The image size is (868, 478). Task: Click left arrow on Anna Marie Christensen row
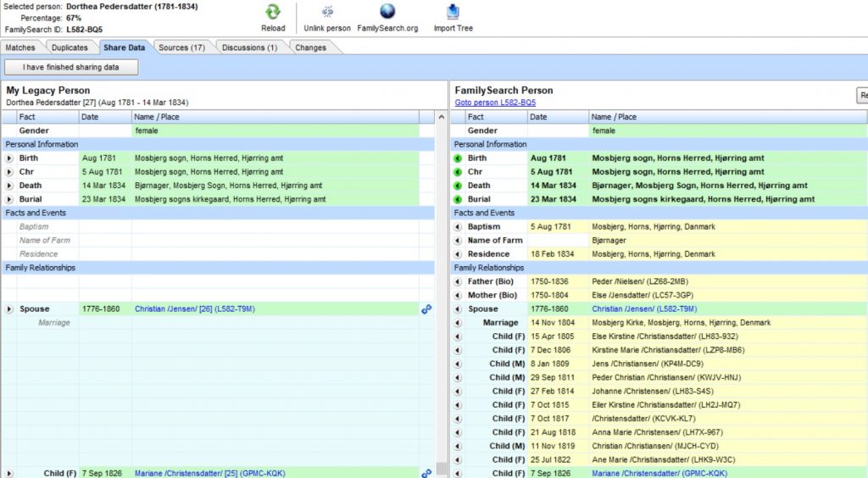point(458,432)
